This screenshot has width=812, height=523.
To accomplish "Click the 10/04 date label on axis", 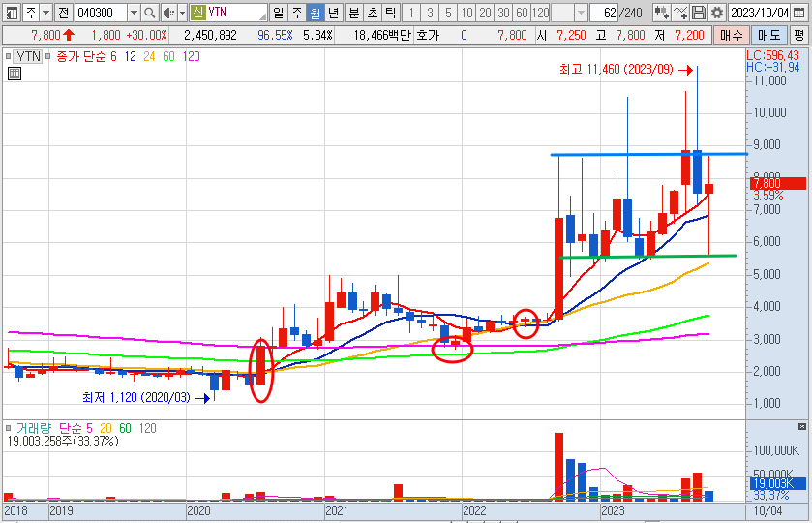I will (x=767, y=510).
